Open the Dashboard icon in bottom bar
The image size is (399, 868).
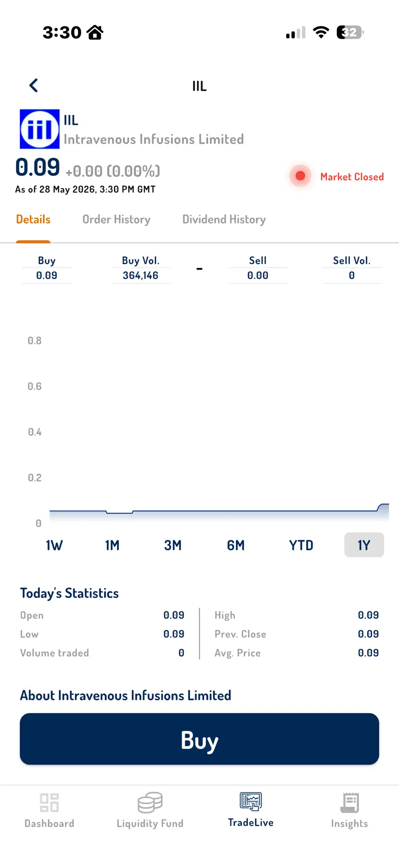click(49, 802)
